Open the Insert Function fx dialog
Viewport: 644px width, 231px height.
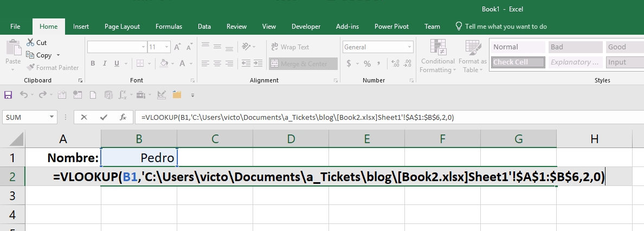[123, 117]
